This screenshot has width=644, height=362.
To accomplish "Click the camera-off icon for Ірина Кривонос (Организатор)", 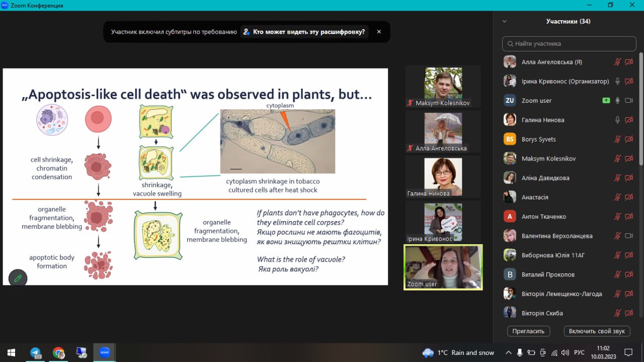I will [629, 81].
